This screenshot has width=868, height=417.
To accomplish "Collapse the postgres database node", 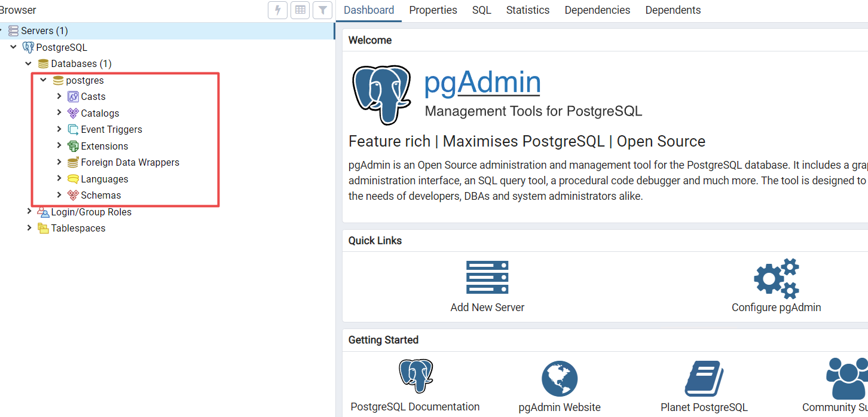I will (44, 80).
